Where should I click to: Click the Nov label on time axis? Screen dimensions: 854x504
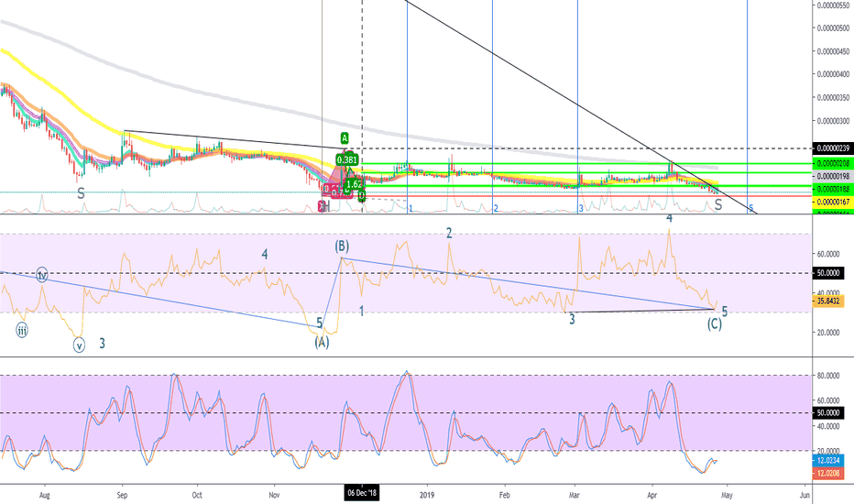tap(274, 495)
